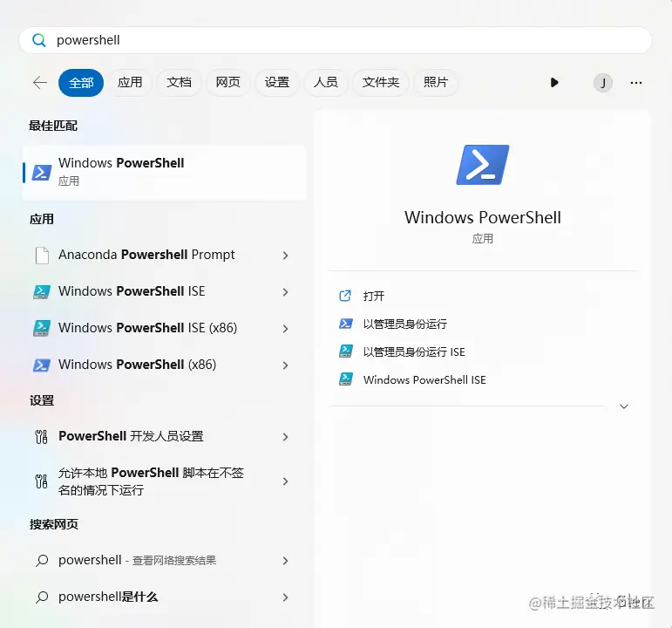Click the Anaconda Powershell Prompt file icon

click(x=42, y=256)
